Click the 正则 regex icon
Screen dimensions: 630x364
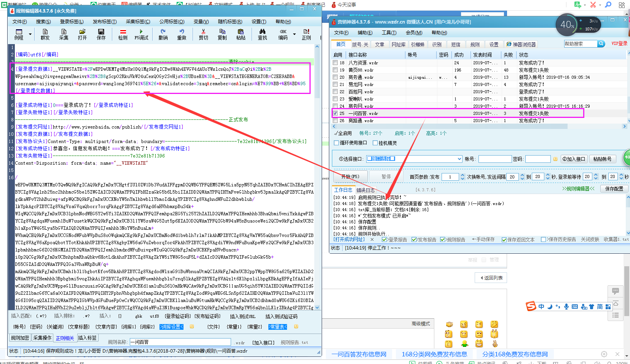pos(306,34)
